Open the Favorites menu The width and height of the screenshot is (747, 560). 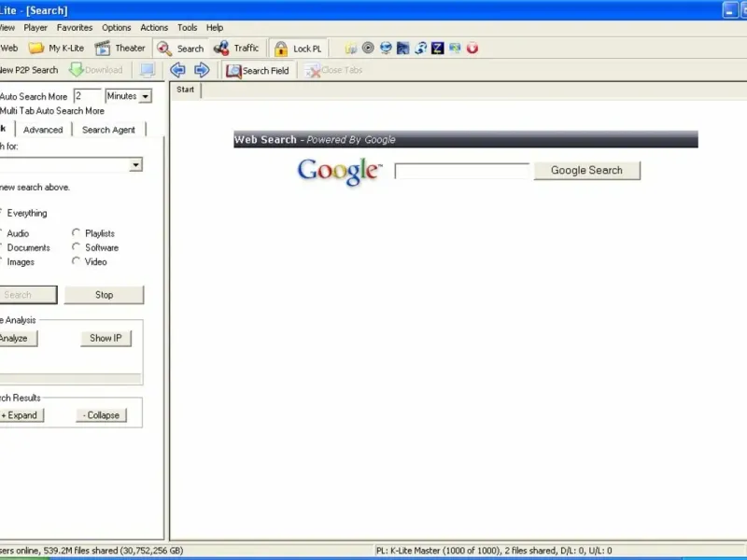(75, 28)
